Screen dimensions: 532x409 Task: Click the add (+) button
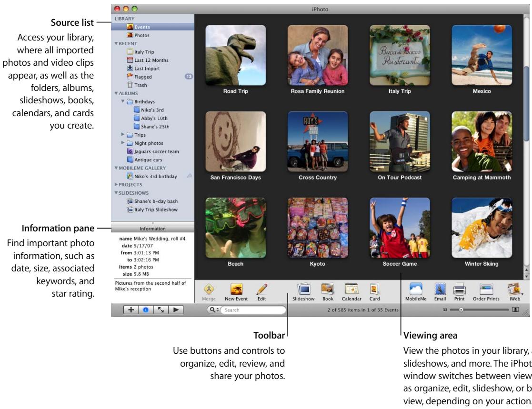click(x=131, y=309)
